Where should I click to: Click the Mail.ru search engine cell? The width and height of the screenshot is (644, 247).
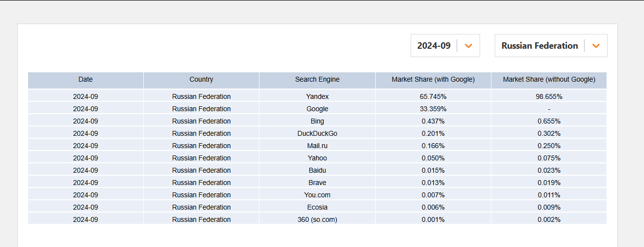coord(317,146)
